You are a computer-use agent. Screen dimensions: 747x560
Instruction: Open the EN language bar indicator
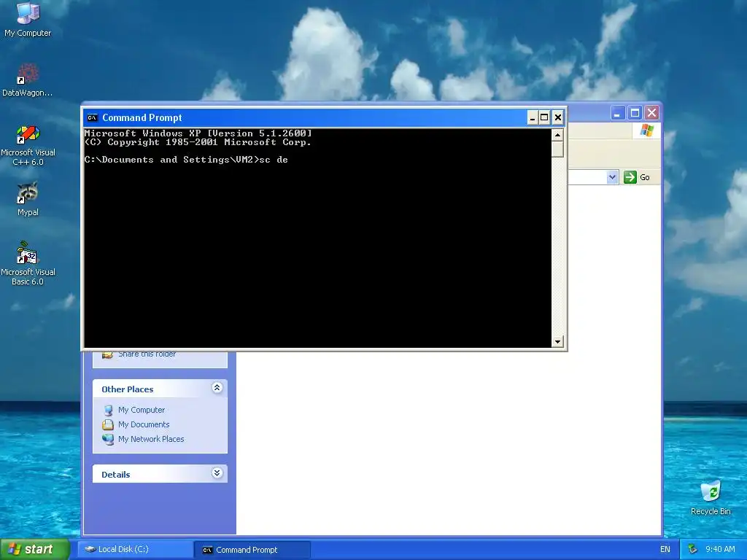pos(665,549)
